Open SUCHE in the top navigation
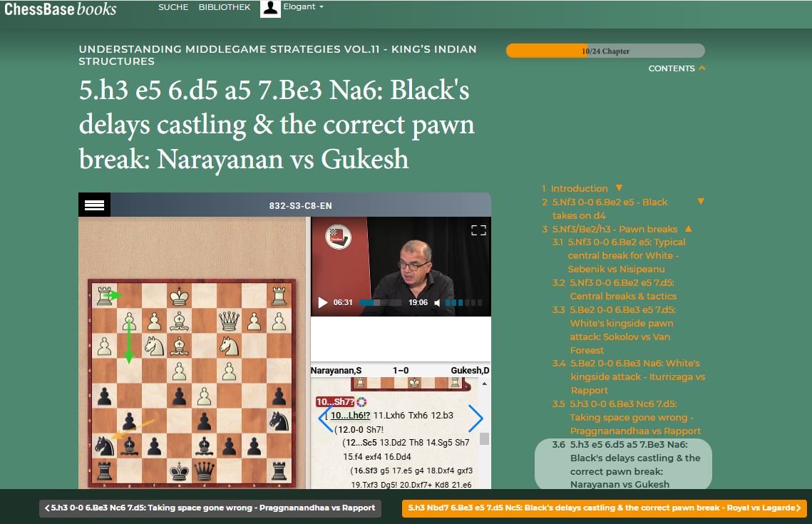The height and width of the screenshot is (524, 812). click(173, 7)
